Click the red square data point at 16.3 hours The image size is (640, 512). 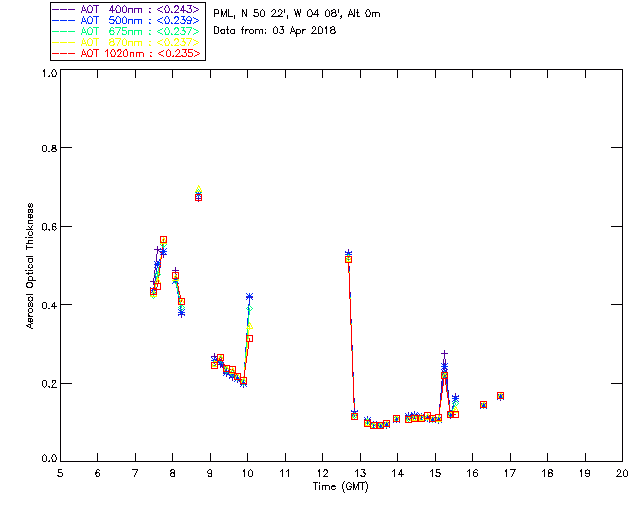[483, 405]
